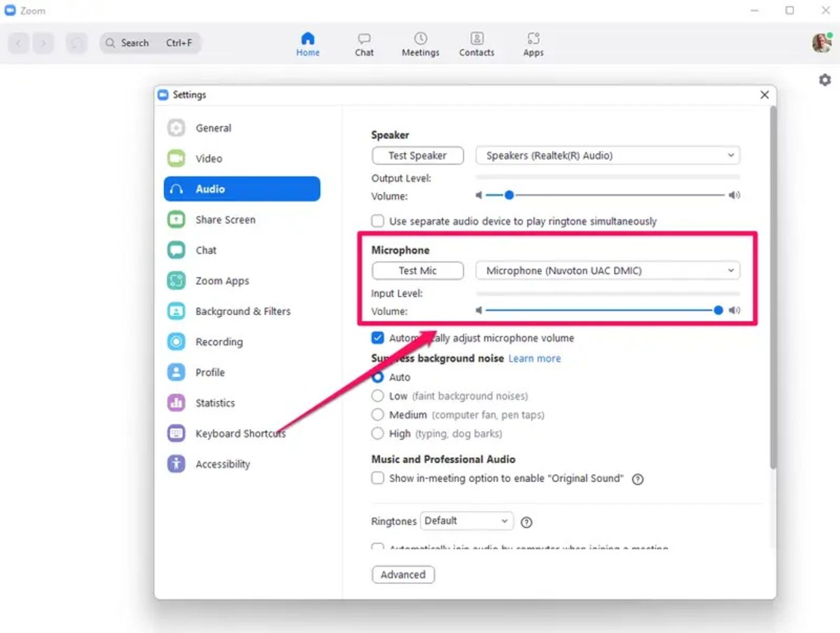Select the Recording settings icon
Viewport: 840px width, 633px height.
pos(176,342)
